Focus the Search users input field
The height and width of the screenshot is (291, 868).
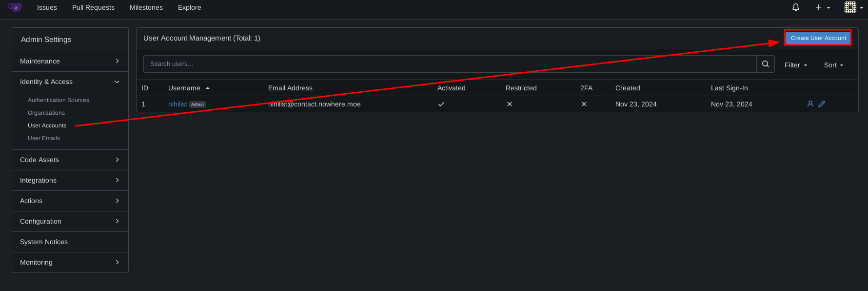pos(449,64)
